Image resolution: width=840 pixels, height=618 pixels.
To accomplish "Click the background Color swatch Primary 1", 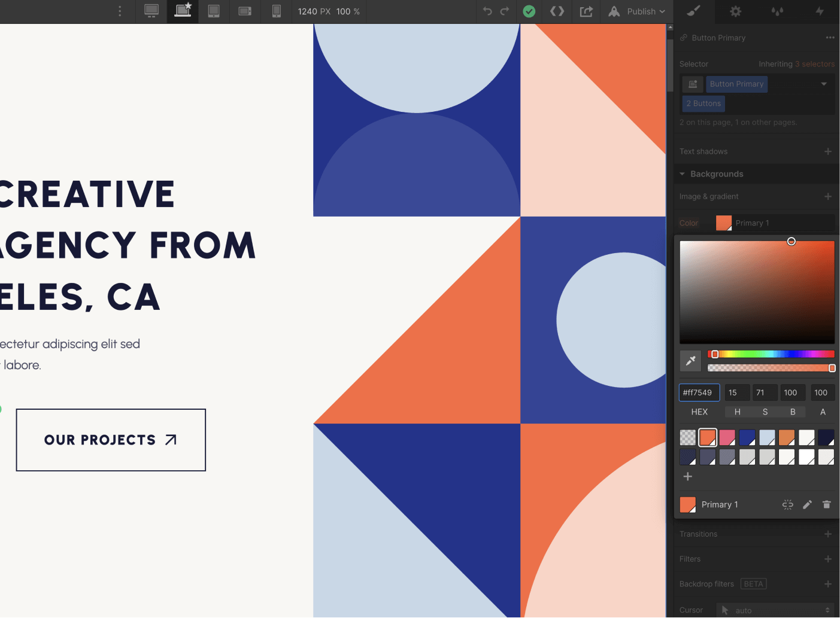I will [724, 223].
